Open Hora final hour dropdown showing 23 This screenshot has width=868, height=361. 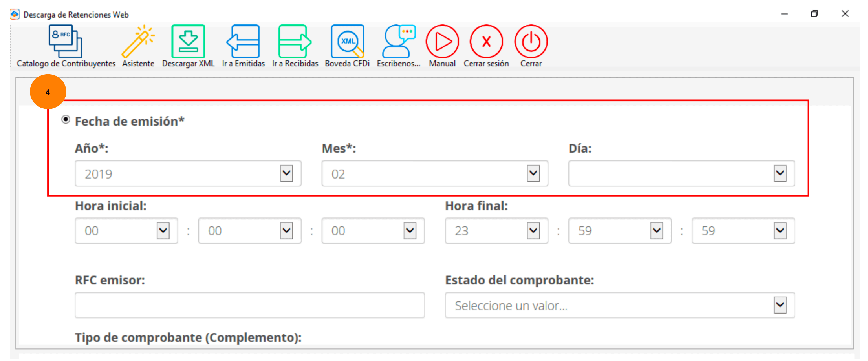coord(533,231)
